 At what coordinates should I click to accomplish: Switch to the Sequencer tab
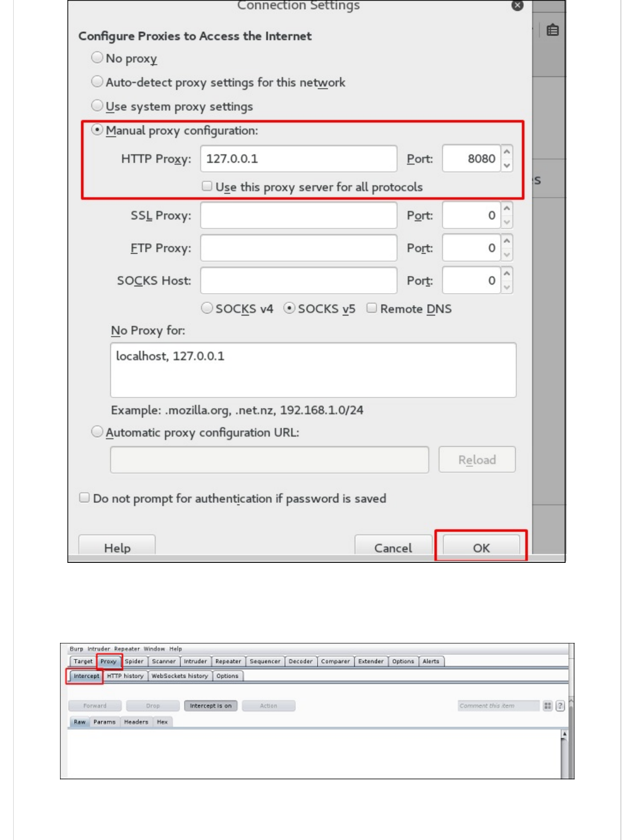coord(265,661)
